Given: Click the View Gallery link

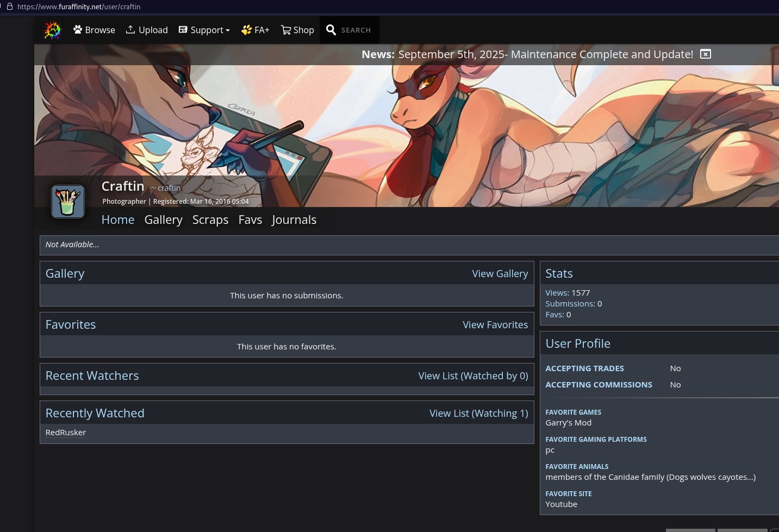Looking at the screenshot, I should [x=500, y=273].
